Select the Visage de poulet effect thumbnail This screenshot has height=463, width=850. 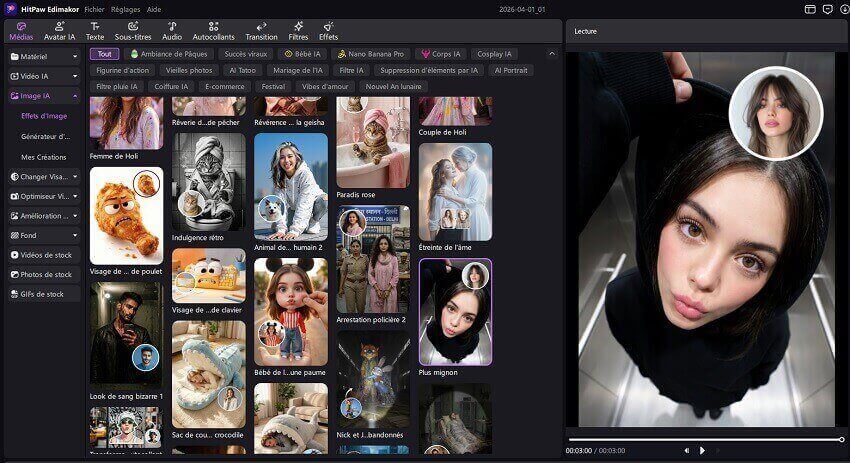[x=126, y=216]
